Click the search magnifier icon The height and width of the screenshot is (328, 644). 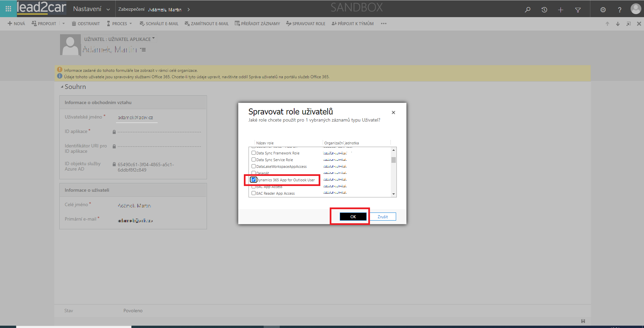pos(528,10)
